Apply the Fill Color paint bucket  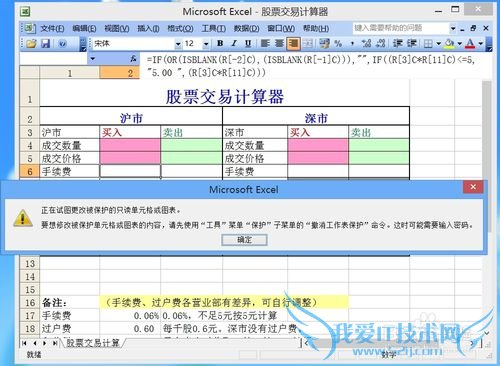pos(449,43)
